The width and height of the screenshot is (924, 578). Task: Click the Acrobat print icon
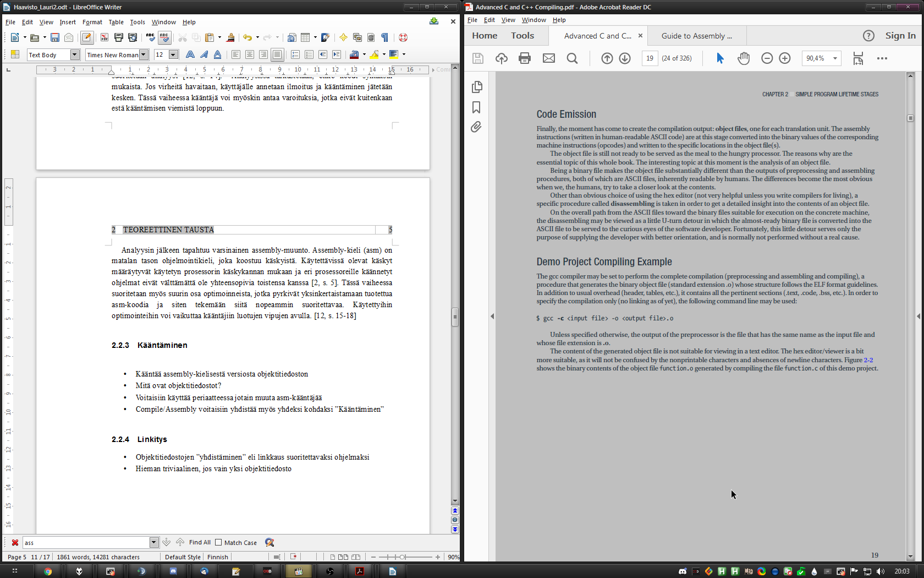pyautogui.click(x=525, y=58)
